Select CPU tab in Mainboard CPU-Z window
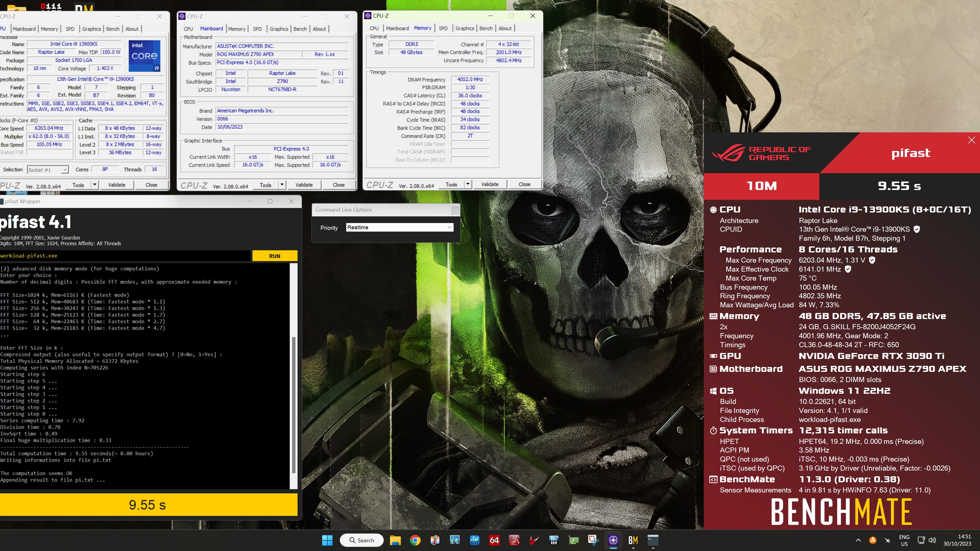Viewport: 980px width, 551px height. pyautogui.click(x=188, y=29)
